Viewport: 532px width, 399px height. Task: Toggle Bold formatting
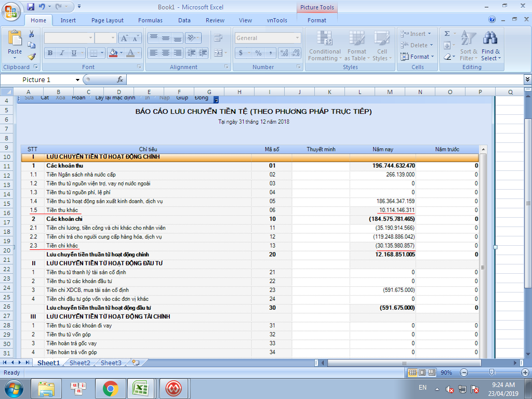pyautogui.click(x=50, y=53)
